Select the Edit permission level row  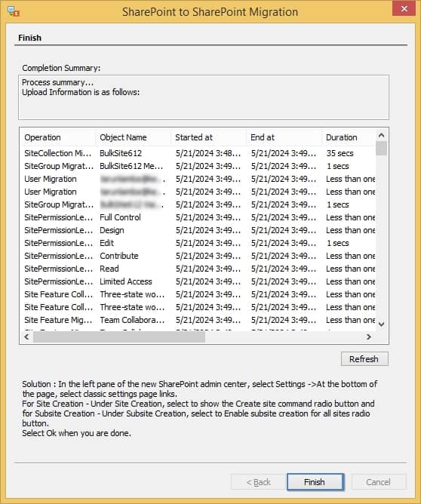[x=199, y=243]
